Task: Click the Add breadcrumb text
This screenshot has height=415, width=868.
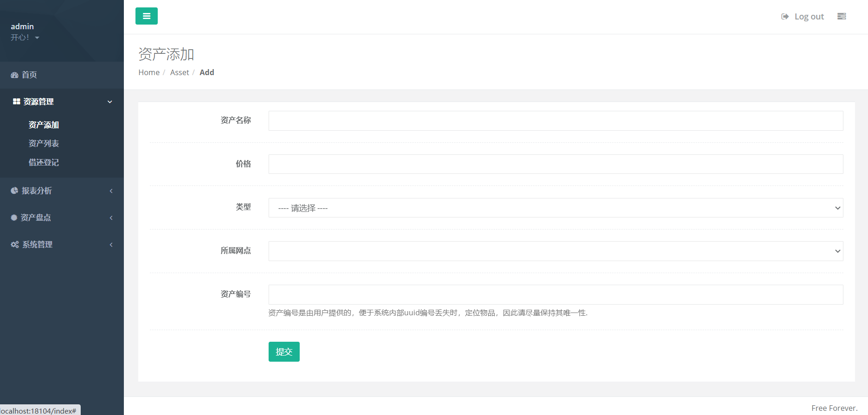Action: 207,72
